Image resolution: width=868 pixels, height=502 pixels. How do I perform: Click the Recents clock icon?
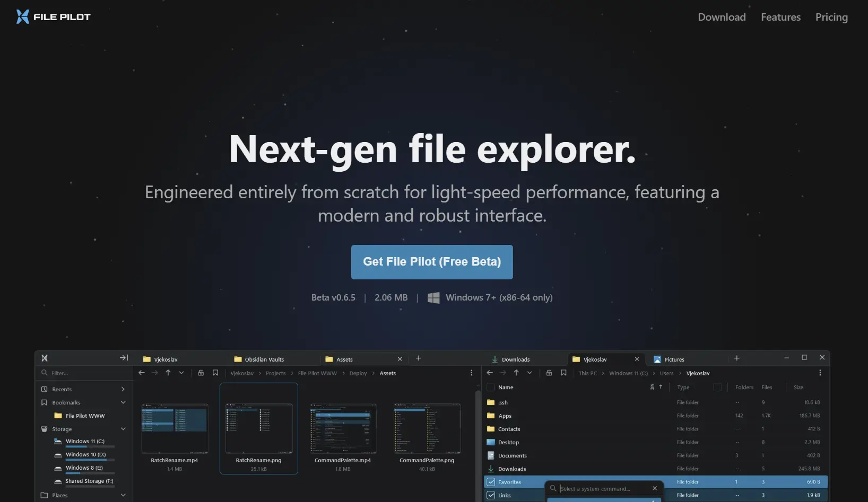tap(44, 389)
